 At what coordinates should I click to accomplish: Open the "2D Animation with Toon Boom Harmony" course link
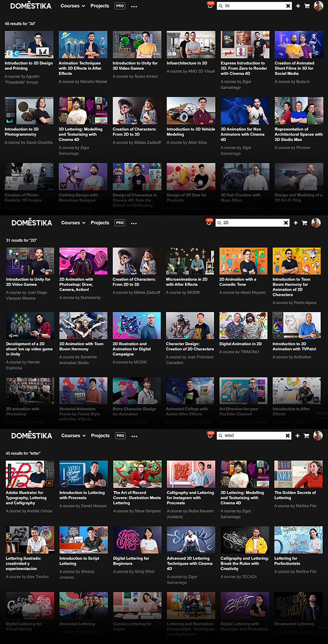[81, 346]
